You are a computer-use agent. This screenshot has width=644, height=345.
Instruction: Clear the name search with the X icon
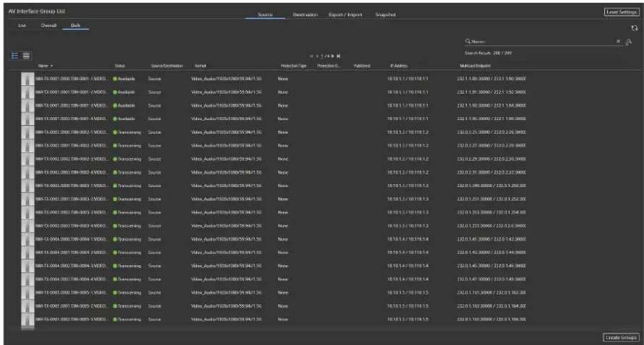pos(618,41)
